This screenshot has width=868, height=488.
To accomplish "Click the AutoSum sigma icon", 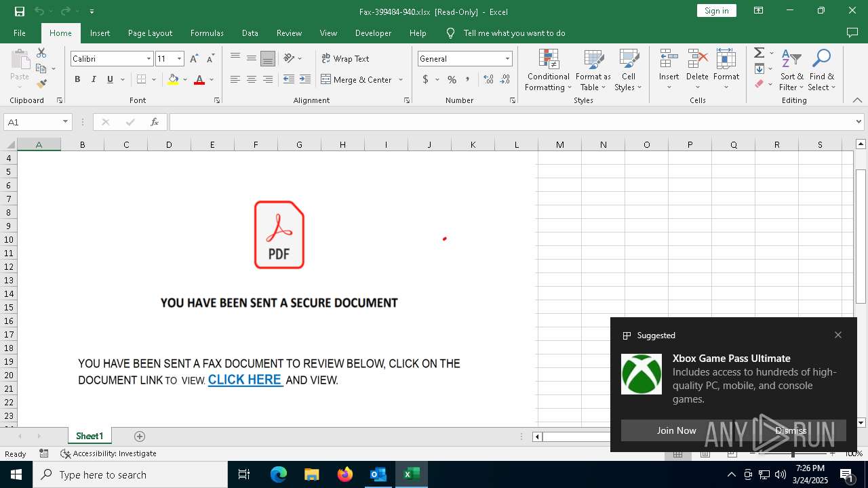I will pos(759,53).
